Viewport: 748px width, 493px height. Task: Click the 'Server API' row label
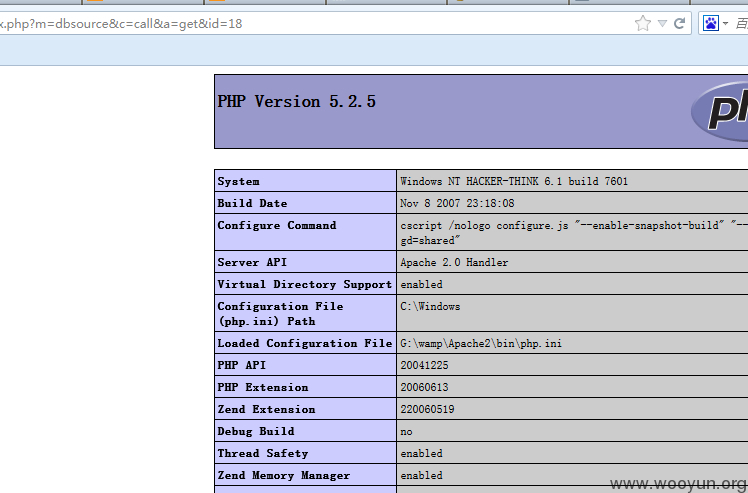252,262
